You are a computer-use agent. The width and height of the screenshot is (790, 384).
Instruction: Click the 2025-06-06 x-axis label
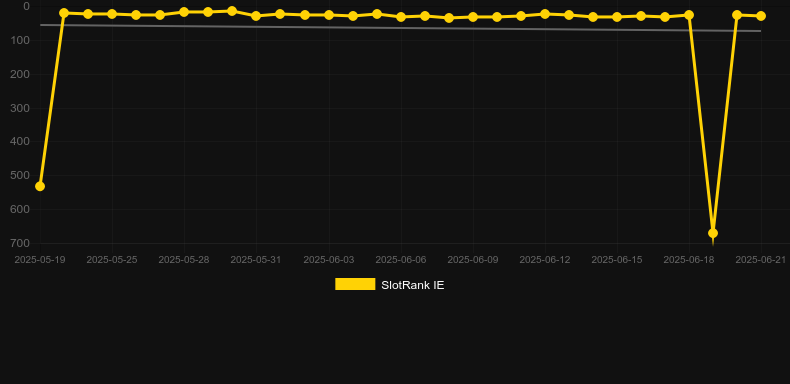click(x=401, y=260)
